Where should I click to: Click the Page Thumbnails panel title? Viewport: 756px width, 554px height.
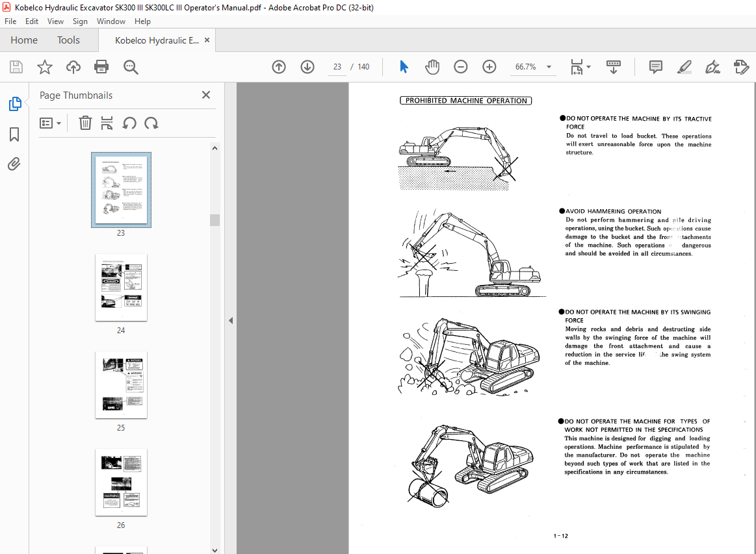tap(75, 95)
